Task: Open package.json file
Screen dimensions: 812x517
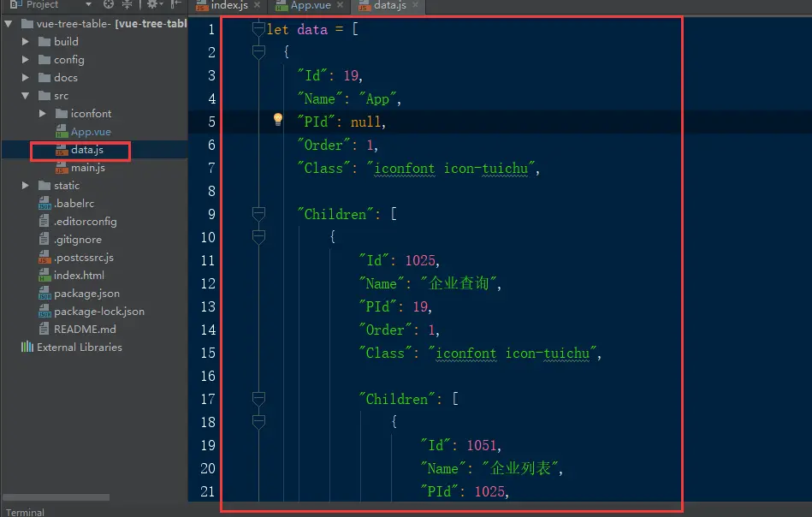Action: pos(86,294)
